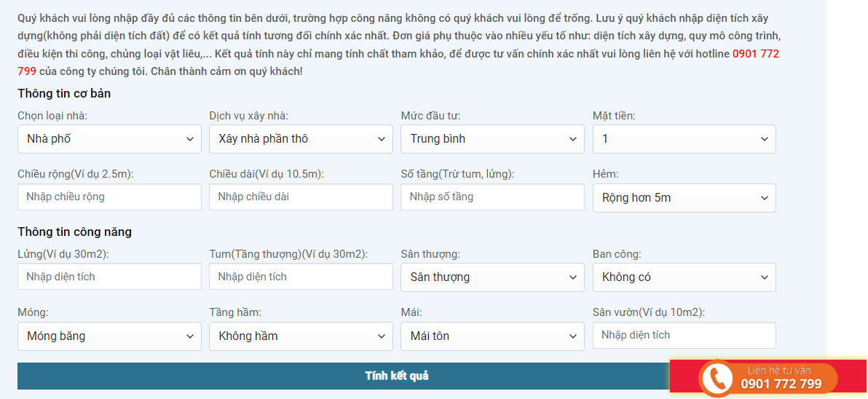The image size is (868, 399).
Task: Click the phone icon in consultation banner
Action: [x=719, y=379]
